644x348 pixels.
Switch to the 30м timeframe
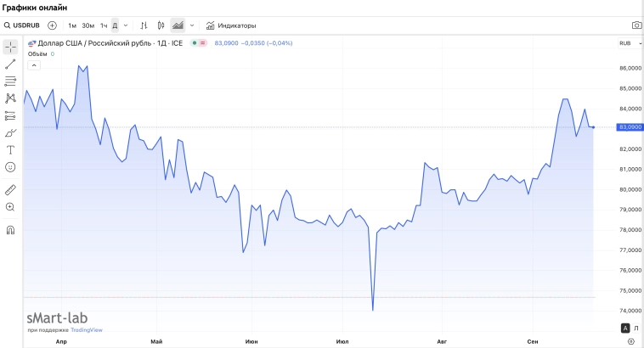point(88,25)
